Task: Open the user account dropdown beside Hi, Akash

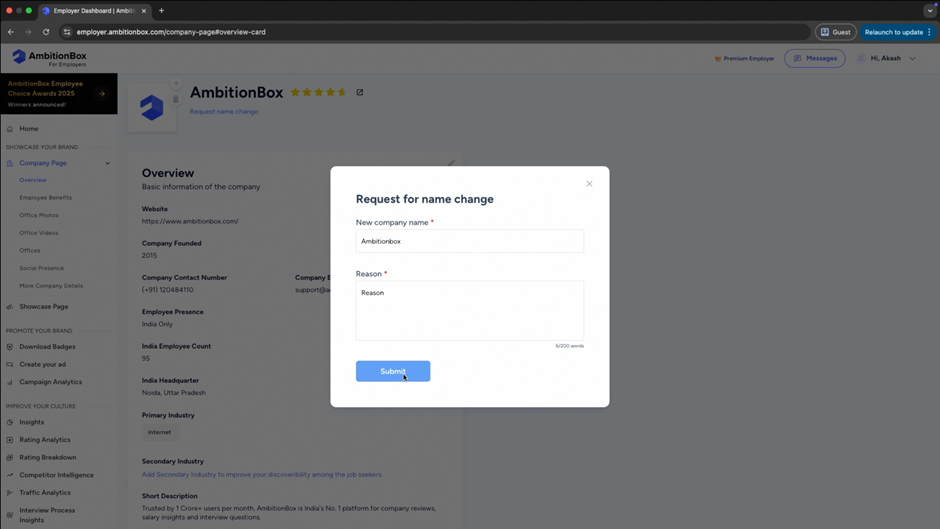Action: coord(913,59)
